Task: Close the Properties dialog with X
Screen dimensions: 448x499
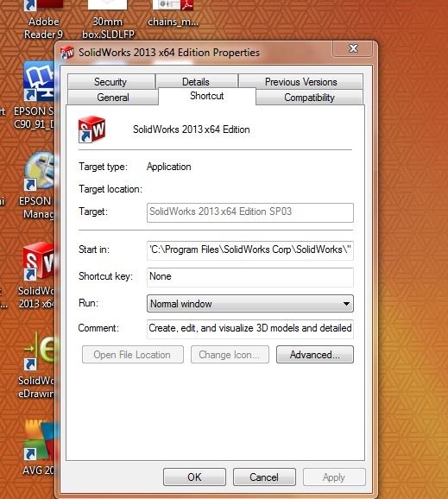Action: click(x=353, y=48)
